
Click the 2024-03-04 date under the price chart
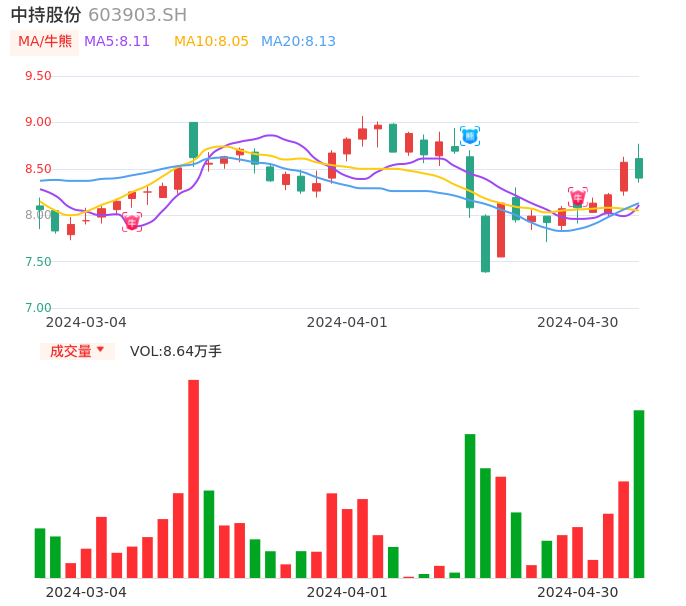click(x=86, y=322)
